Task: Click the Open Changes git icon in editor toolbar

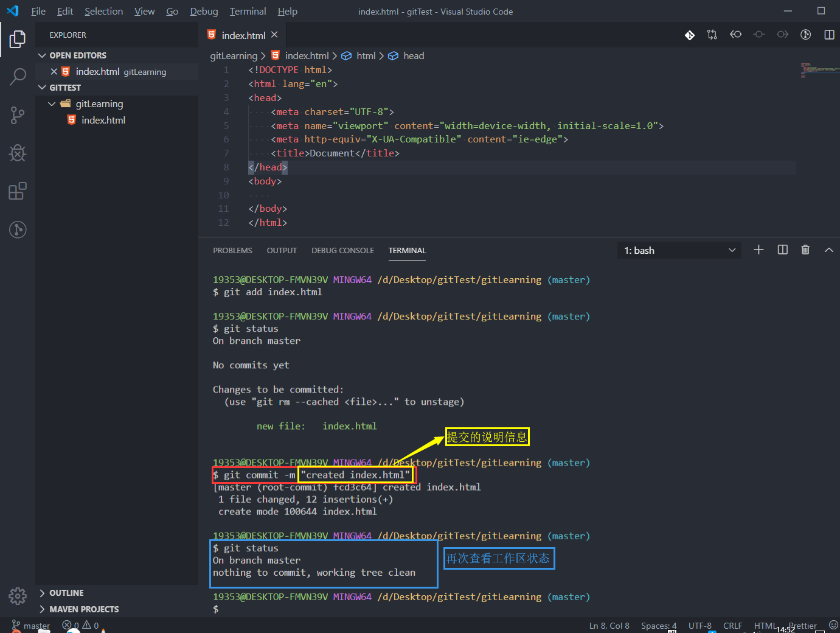Action: (689, 35)
